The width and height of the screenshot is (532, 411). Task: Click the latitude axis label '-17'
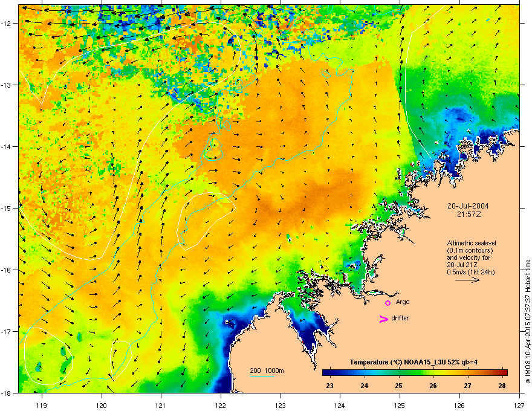pos(7,331)
